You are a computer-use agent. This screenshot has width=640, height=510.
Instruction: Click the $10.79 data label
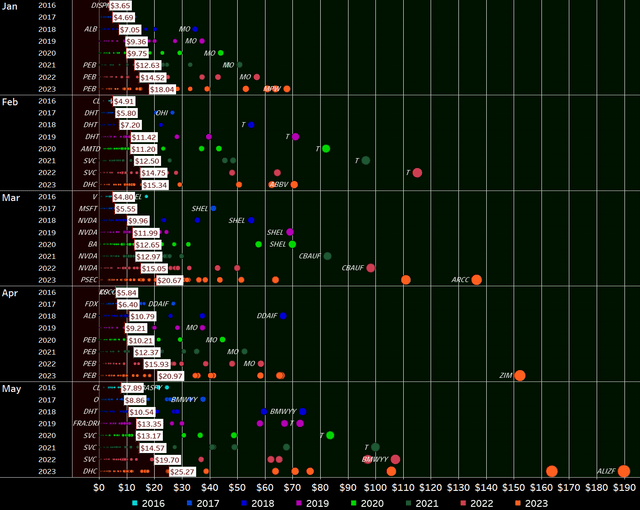142,316
